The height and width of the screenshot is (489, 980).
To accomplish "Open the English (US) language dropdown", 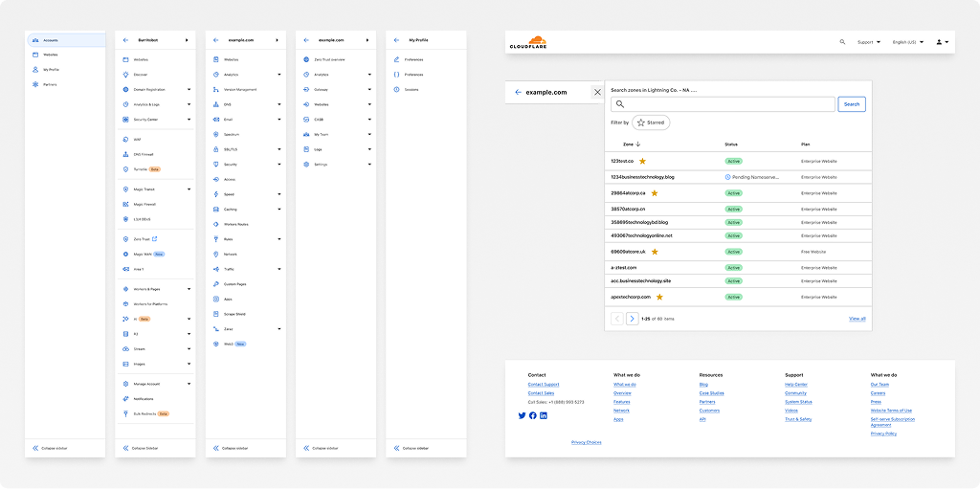I will (x=908, y=42).
